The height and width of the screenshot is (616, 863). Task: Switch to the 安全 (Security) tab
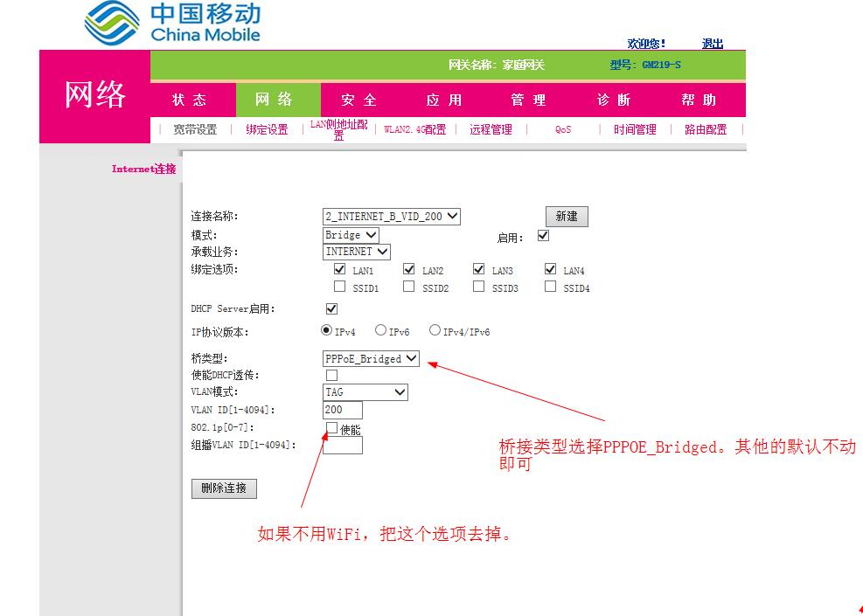coord(356,100)
